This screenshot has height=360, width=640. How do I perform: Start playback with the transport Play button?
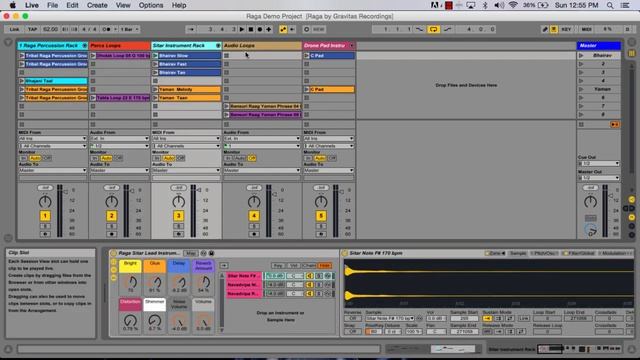[x=242, y=29]
